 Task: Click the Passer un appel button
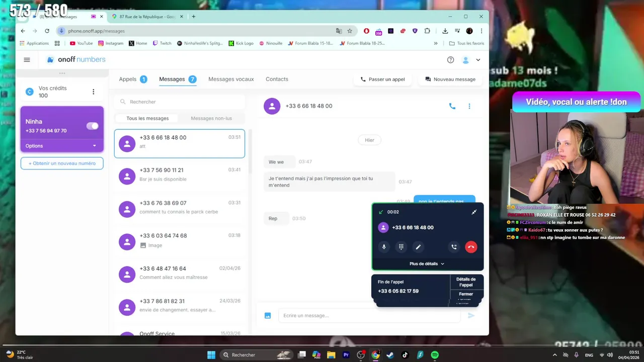(x=382, y=79)
